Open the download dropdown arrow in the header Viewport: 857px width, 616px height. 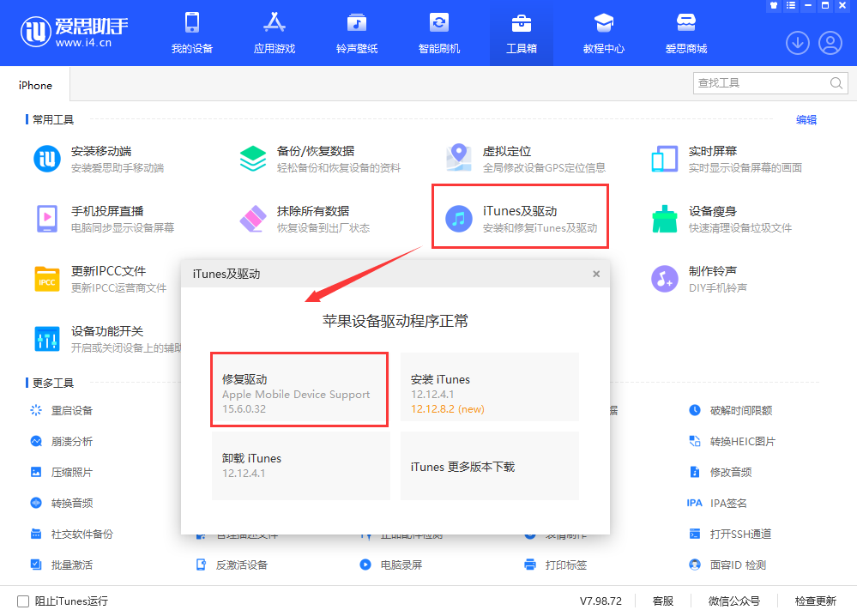pos(797,42)
